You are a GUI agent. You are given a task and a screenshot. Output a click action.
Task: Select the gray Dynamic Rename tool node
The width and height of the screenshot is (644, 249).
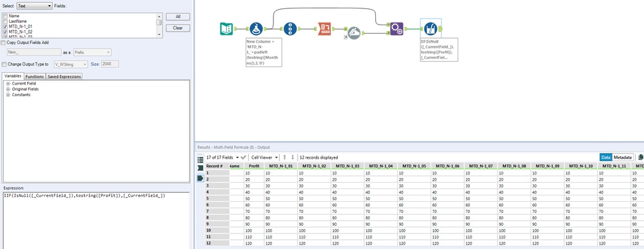click(354, 33)
